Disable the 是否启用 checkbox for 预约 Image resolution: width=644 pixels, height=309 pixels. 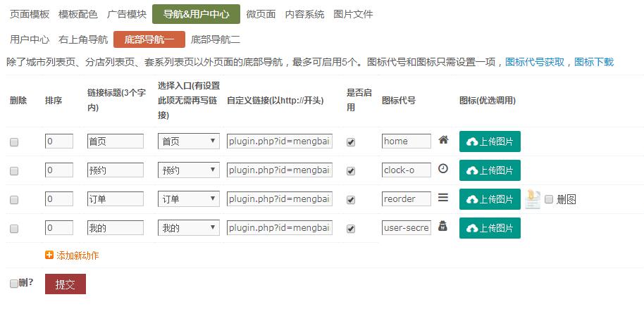point(351,171)
